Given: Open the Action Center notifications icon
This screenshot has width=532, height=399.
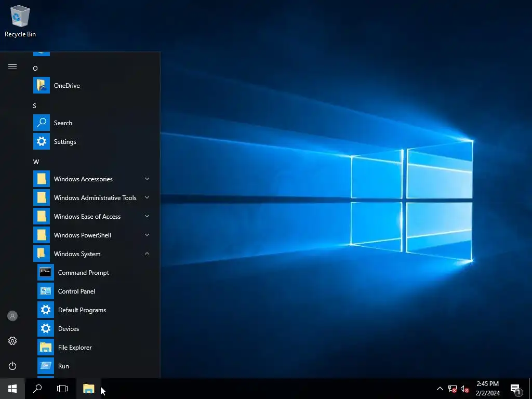Looking at the screenshot, I should pyautogui.click(x=516, y=389).
